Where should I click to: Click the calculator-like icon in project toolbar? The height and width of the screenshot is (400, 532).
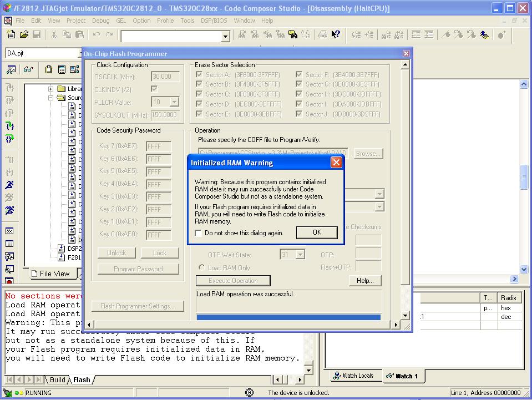point(62,69)
